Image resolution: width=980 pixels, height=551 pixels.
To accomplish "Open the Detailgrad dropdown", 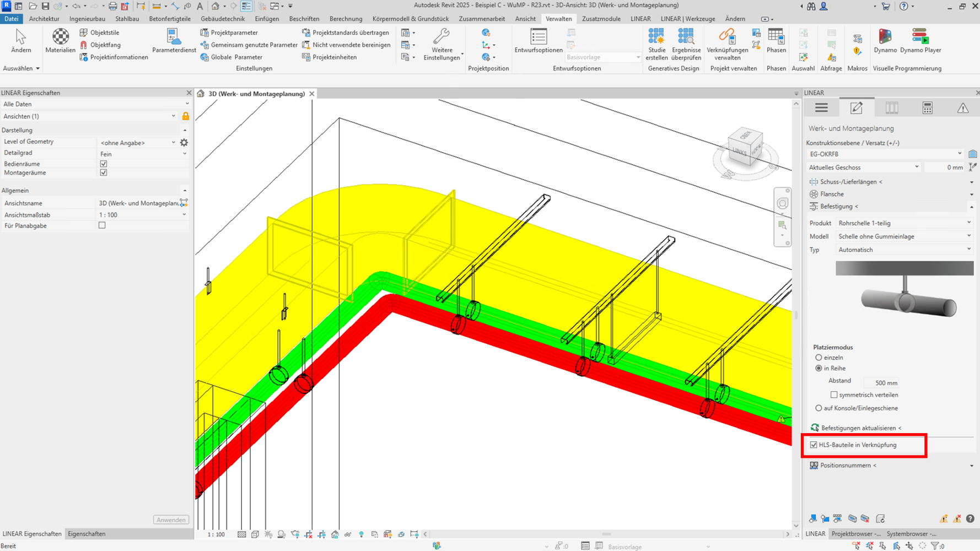I will point(143,154).
